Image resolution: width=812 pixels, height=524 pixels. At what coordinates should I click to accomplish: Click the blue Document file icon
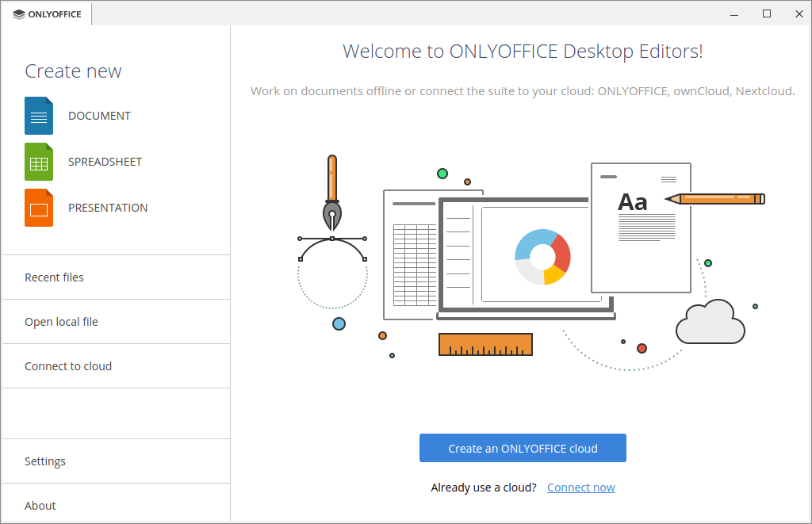click(x=39, y=116)
